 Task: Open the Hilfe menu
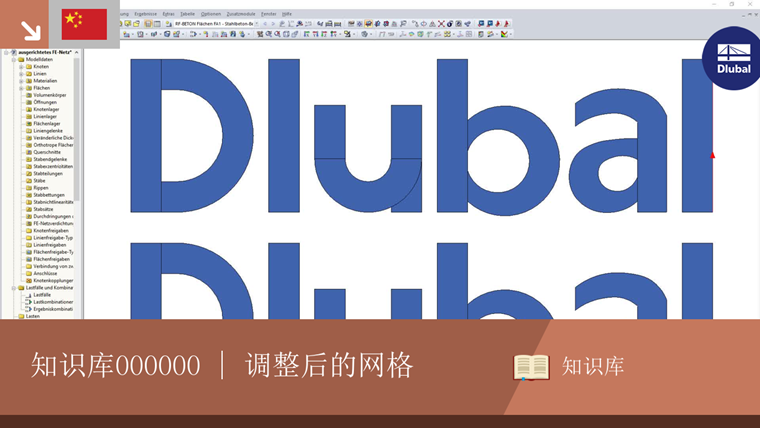[x=286, y=14]
